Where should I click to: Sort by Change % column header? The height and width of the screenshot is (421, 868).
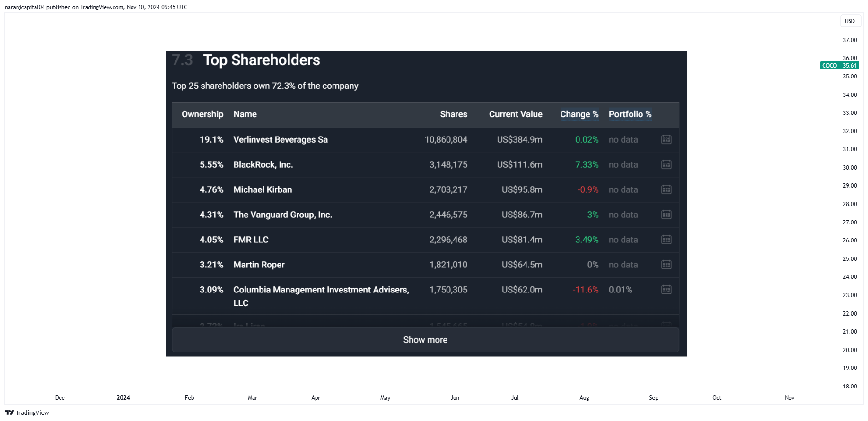579,114
